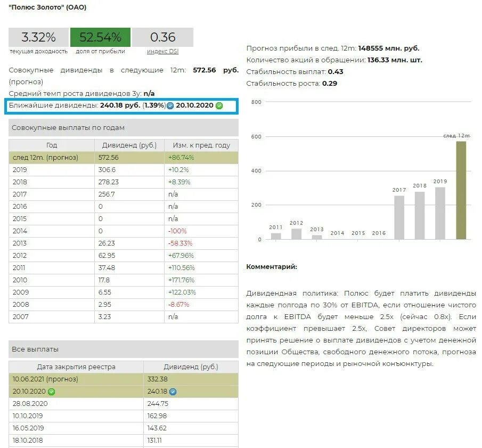Image resolution: width=482 pixels, height=448 pixels.
Task: Click the olive 'след 12m' forecast bar in chart
Action: pyautogui.click(x=461, y=190)
